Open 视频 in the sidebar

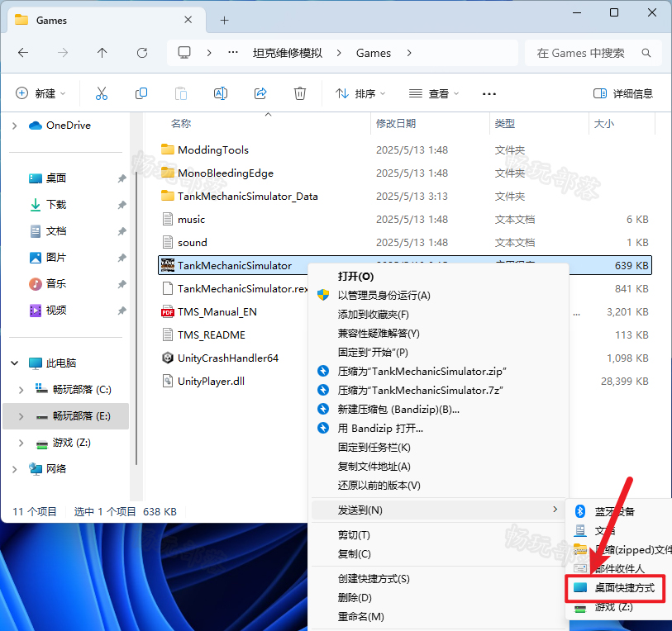(x=56, y=311)
